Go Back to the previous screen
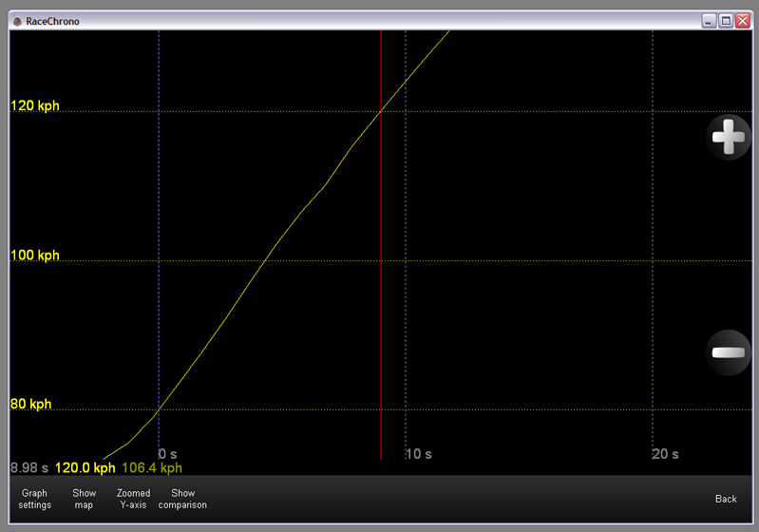Screen dimensions: 759x532 pos(726,499)
